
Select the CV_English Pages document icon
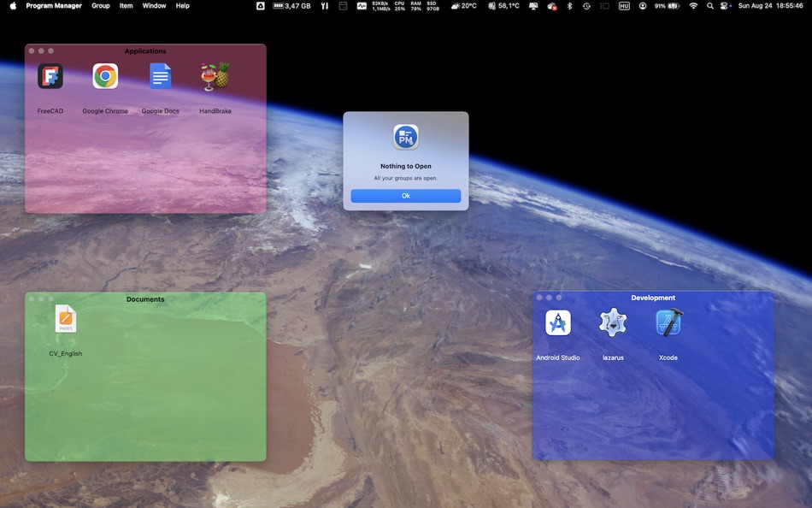click(66, 319)
